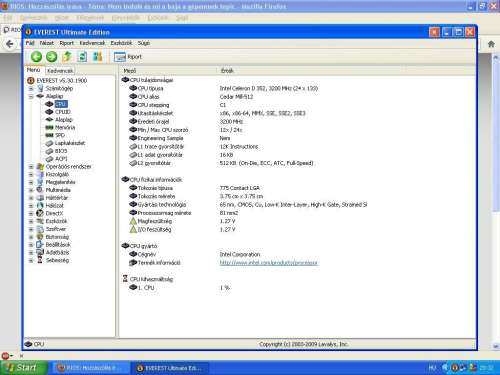Expand the Megjelenítés tree node
This screenshot has width=500, height=375.
point(31,182)
